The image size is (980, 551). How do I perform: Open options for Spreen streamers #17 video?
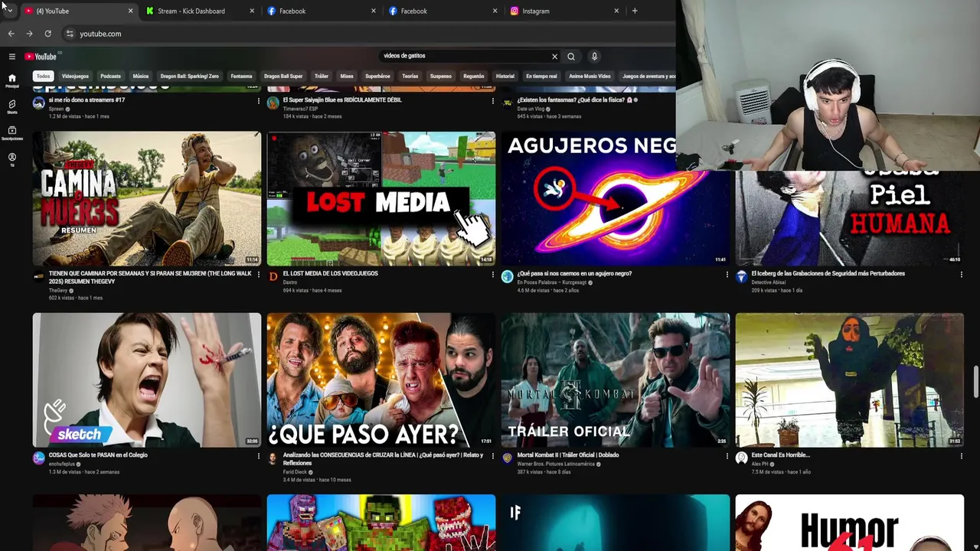tap(258, 101)
